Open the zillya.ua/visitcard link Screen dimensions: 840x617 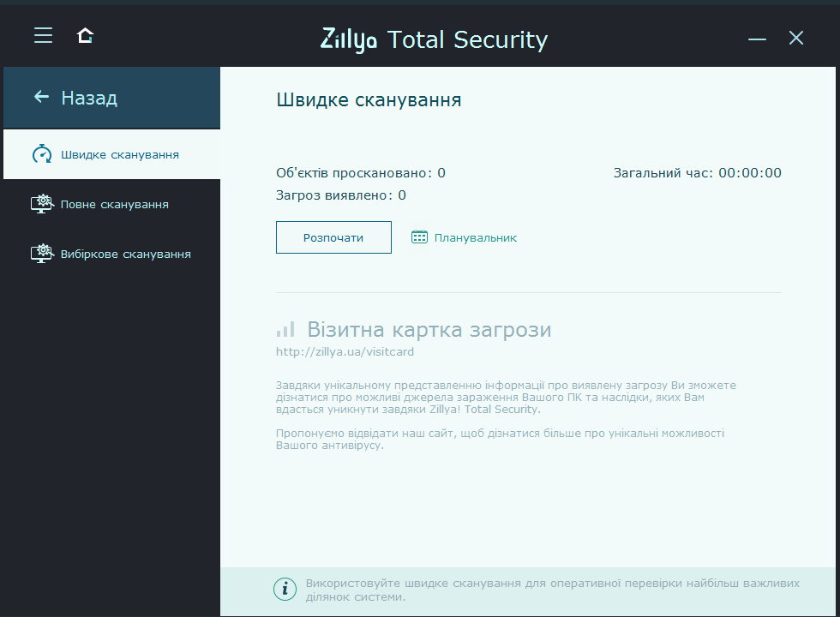(345, 350)
